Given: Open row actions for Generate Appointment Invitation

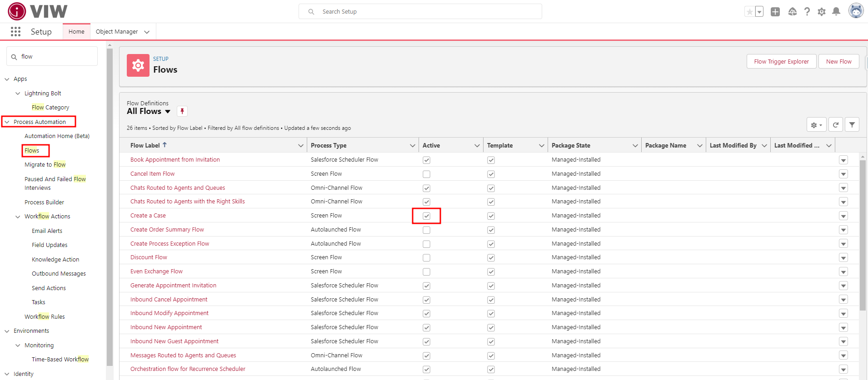Looking at the screenshot, I should coord(843,286).
